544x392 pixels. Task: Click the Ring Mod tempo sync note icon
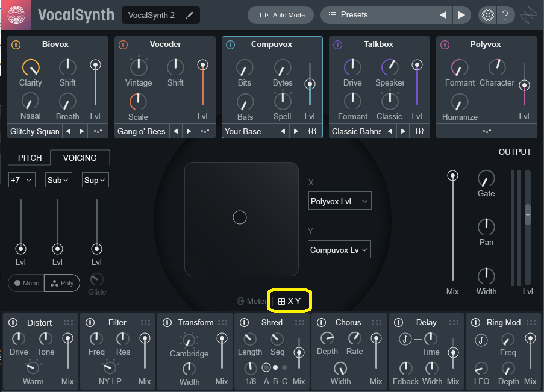pyautogui.click(x=481, y=340)
